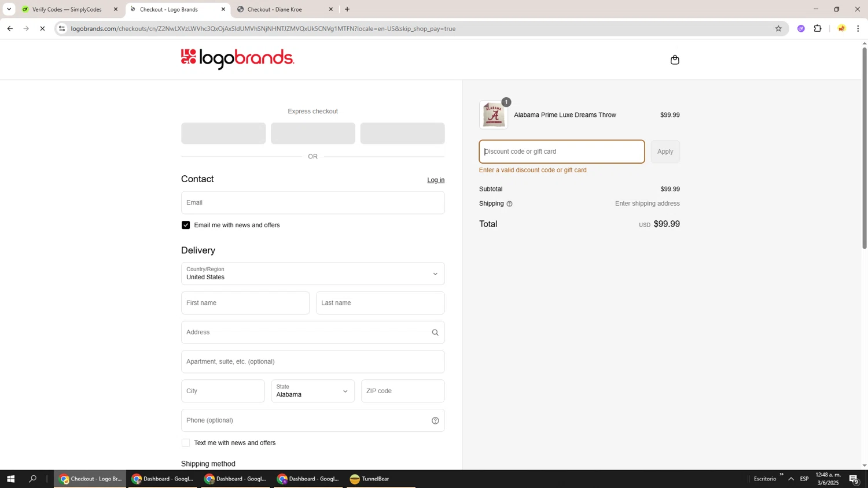
Task: Bookmark this page with star icon
Action: click(778, 28)
